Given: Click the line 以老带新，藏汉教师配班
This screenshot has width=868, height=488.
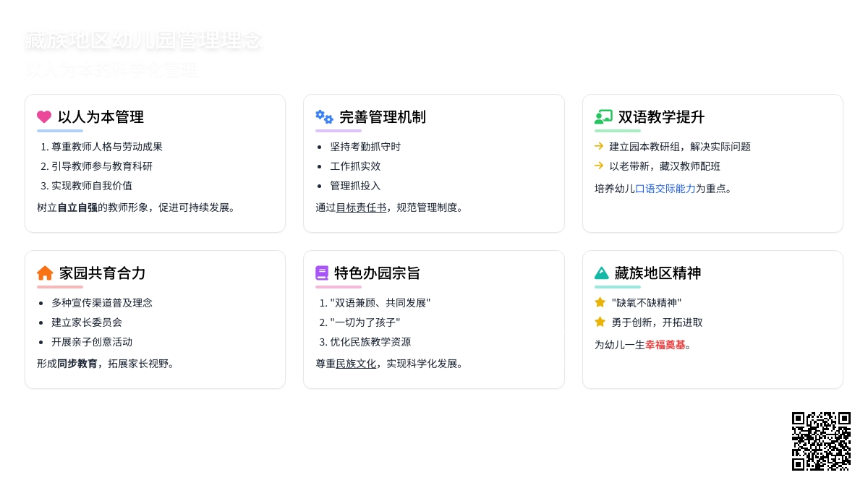Looking at the screenshot, I should (x=665, y=166).
